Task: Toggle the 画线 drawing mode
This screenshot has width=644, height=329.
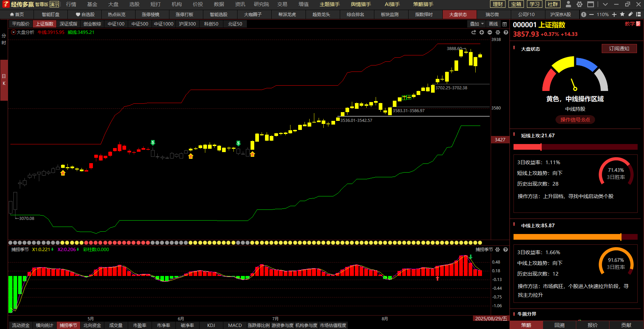Action: (x=493, y=24)
